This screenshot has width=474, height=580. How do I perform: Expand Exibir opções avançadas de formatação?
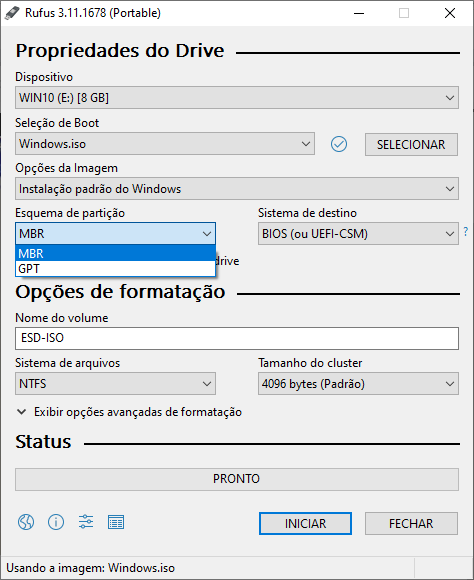130,412
